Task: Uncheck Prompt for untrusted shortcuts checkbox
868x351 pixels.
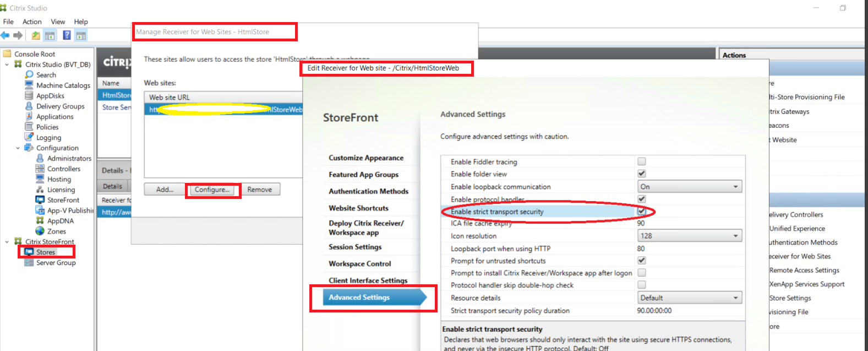Action: (641, 260)
